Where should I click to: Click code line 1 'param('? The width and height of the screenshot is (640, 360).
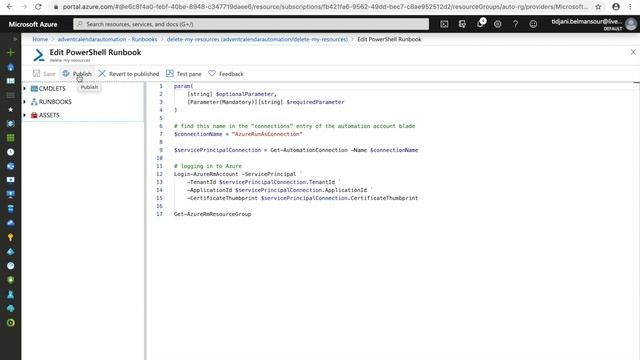(x=183, y=86)
